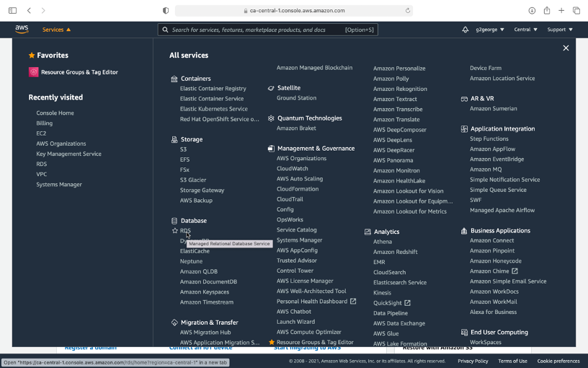This screenshot has height=368, width=588.
Task: Open the Privacy Policy link
Action: 473,361
